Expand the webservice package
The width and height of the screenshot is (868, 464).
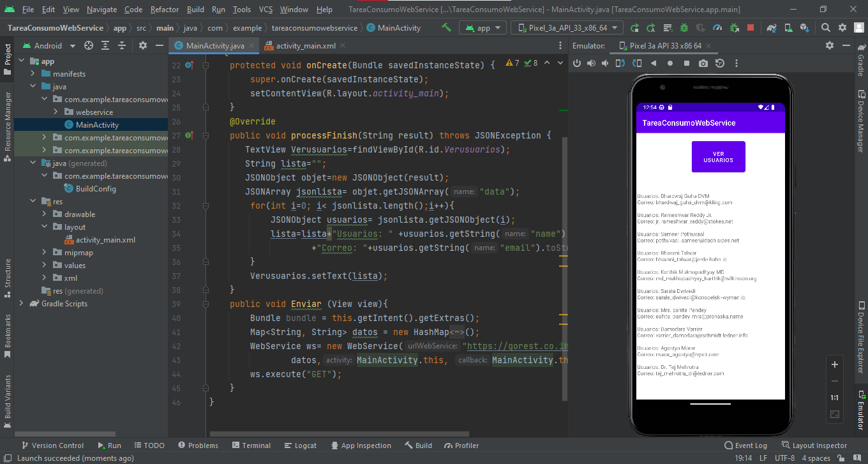click(x=56, y=112)
